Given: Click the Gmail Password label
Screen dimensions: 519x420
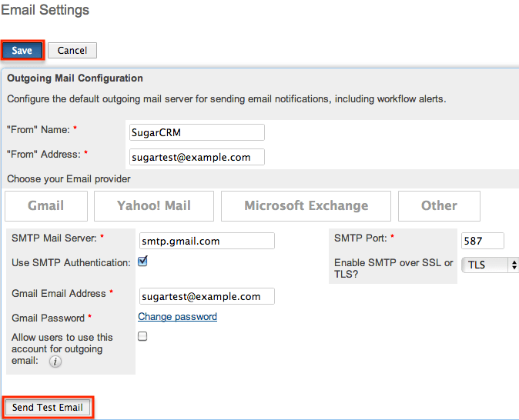Looking at the screenshot, I should 49,318.
